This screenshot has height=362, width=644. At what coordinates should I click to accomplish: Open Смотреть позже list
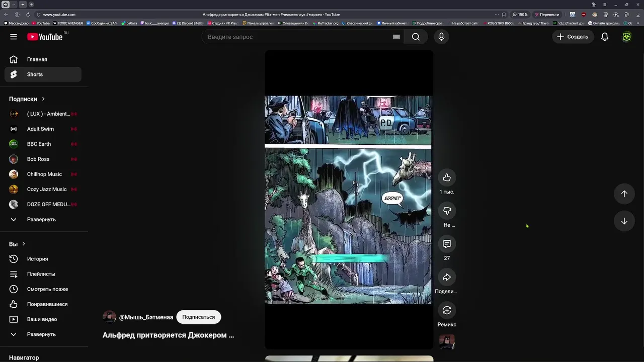pyautogui.click(x=43, y=289)
